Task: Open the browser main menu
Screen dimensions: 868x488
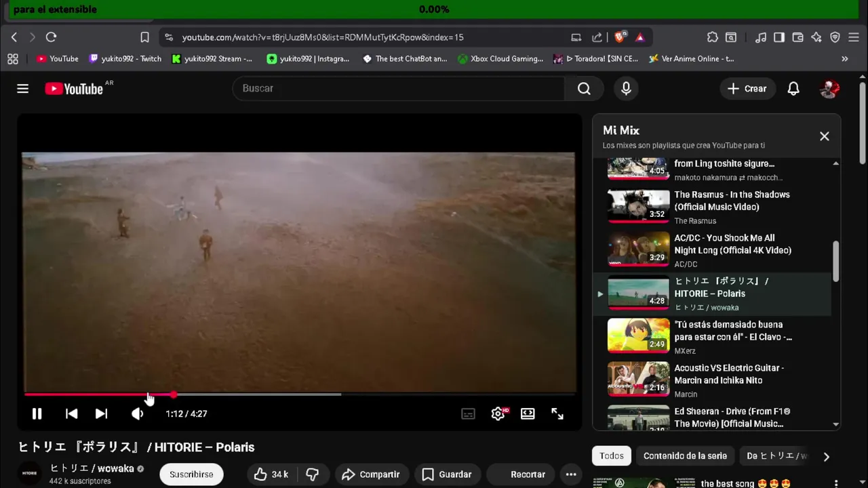Action: [x=854, y=37]
